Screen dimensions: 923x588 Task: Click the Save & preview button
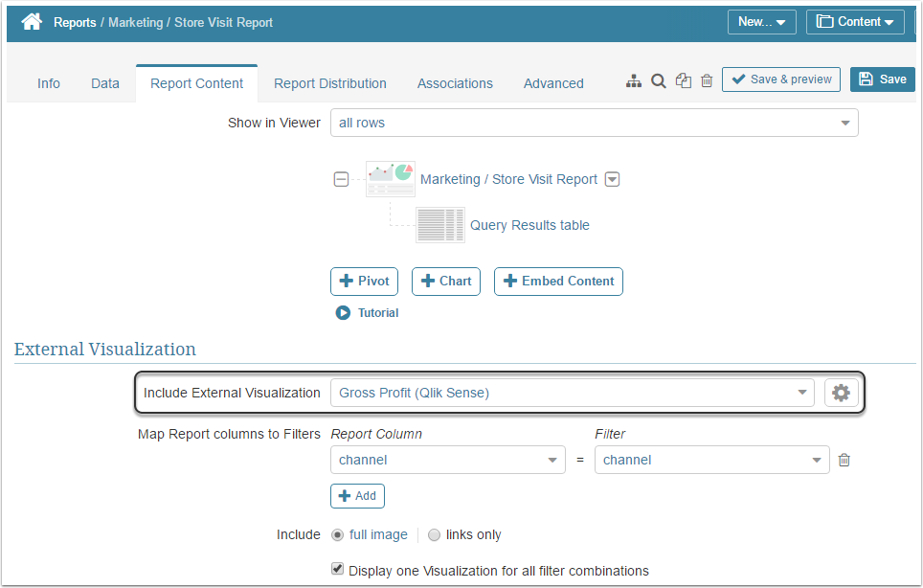tap(781, 79)
